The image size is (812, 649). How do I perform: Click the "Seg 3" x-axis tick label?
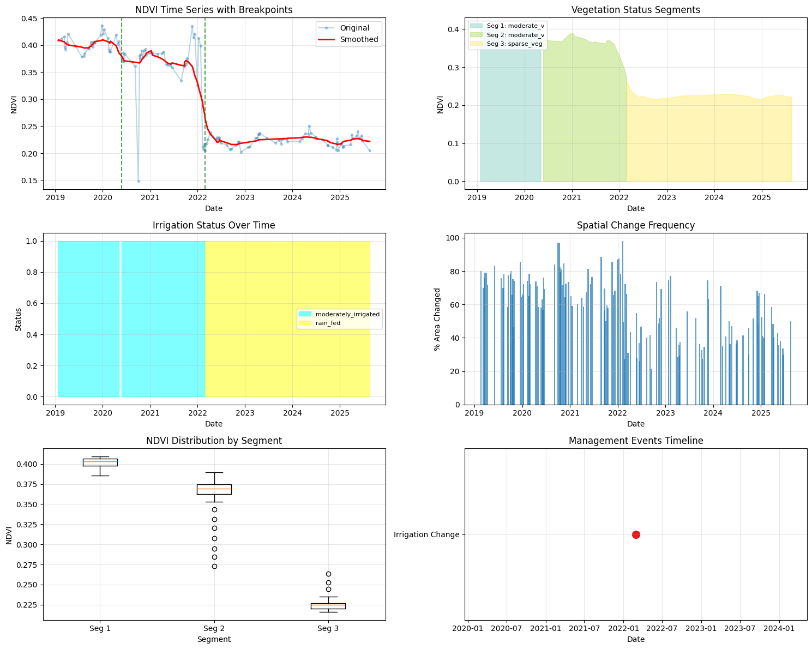(328, 628)
